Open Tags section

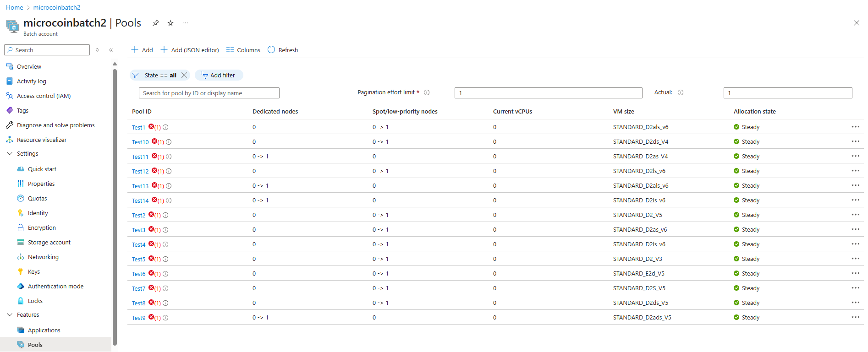pyautogui.click(x=22, y=110)
